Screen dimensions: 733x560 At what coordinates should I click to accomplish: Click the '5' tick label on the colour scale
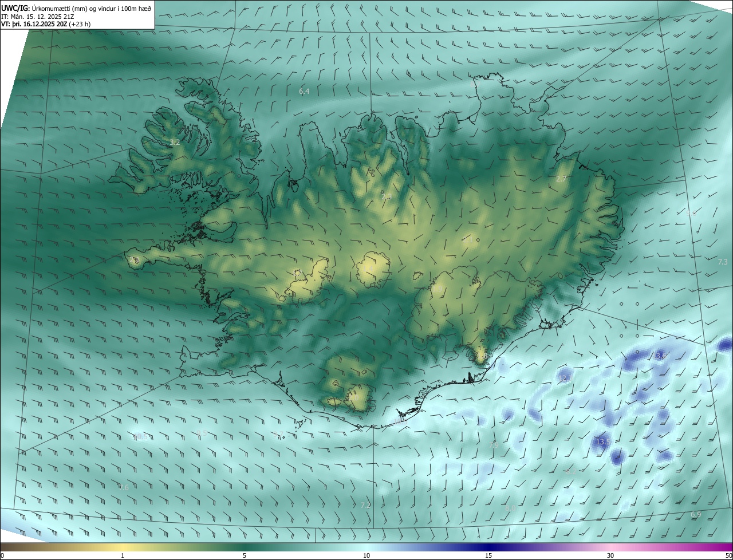click(x=245, y=556)
